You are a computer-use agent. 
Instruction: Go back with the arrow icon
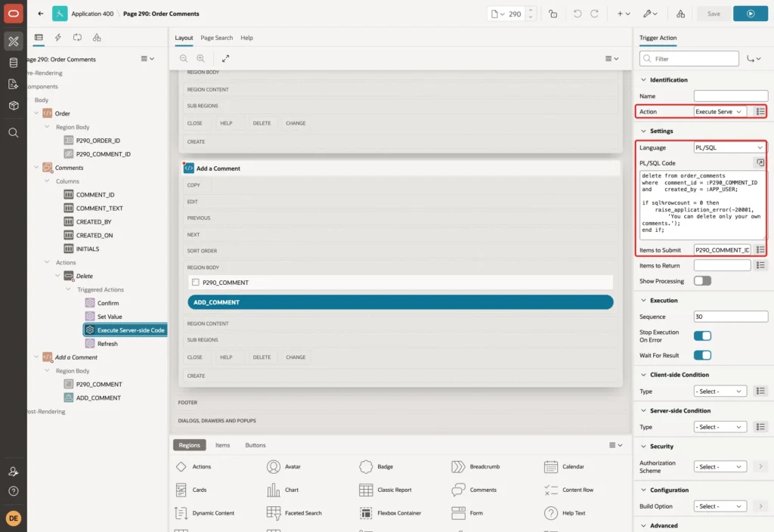point(41,14)
